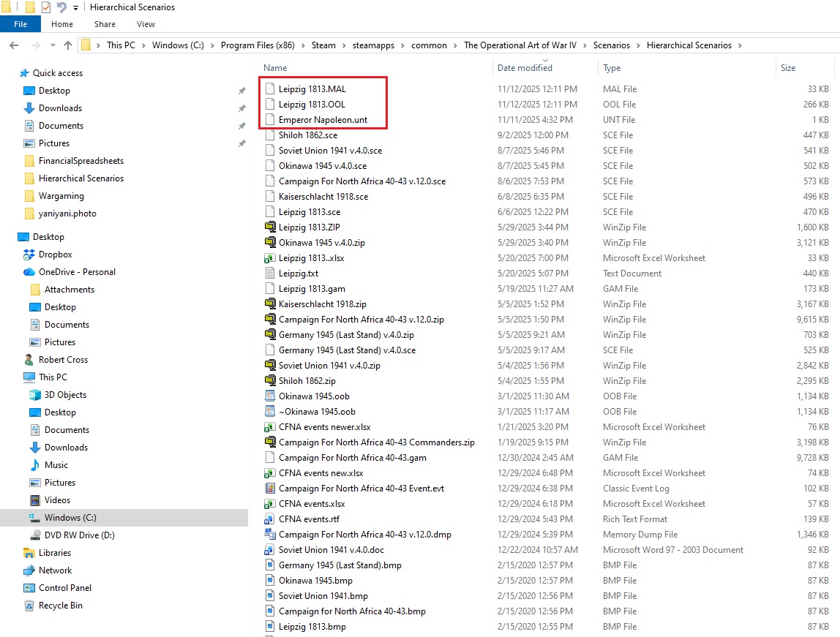The width and height of the screenshot is (840, 637).
Task: Switch to the Home ribbon tab
Action: [x=62, y=24]
